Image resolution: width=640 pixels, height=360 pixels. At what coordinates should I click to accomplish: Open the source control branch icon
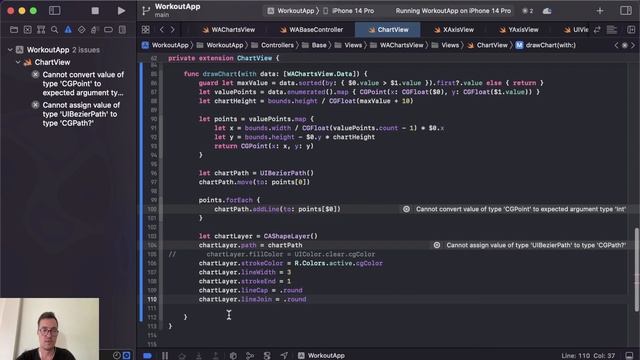pyautogui.click(x=146, y=11)
